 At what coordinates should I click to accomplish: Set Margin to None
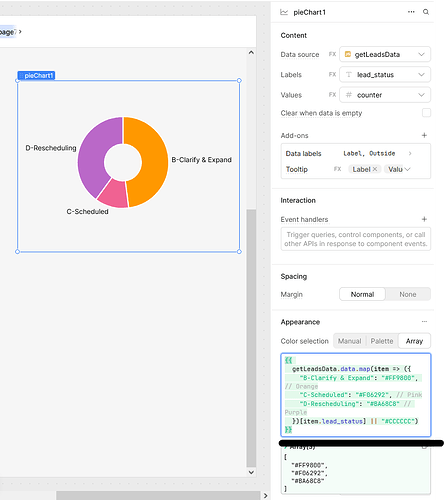[408, 294]
